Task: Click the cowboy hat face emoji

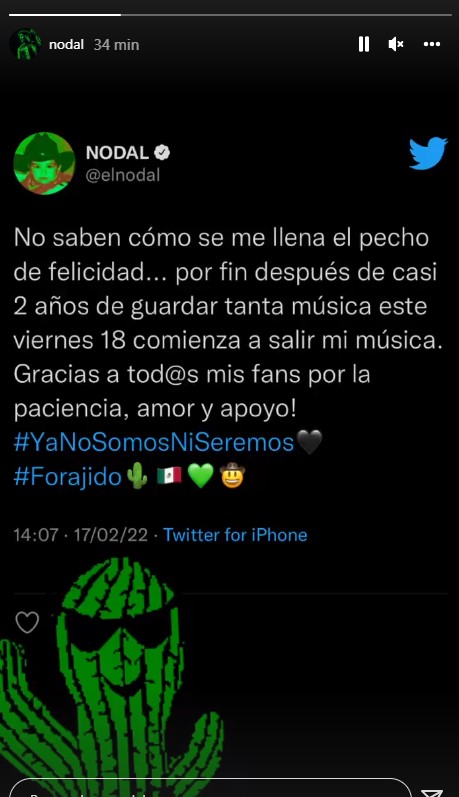Action: pyautogui.click(x=232, y=476)
